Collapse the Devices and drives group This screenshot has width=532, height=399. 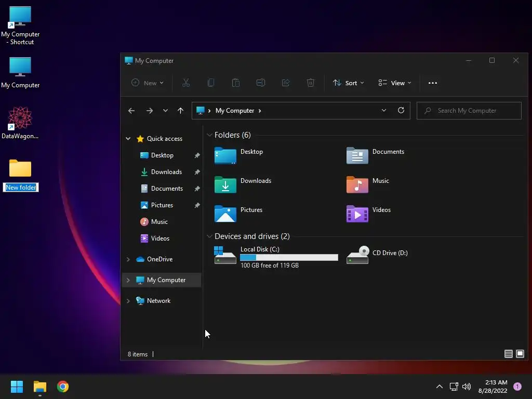(210, 236)
